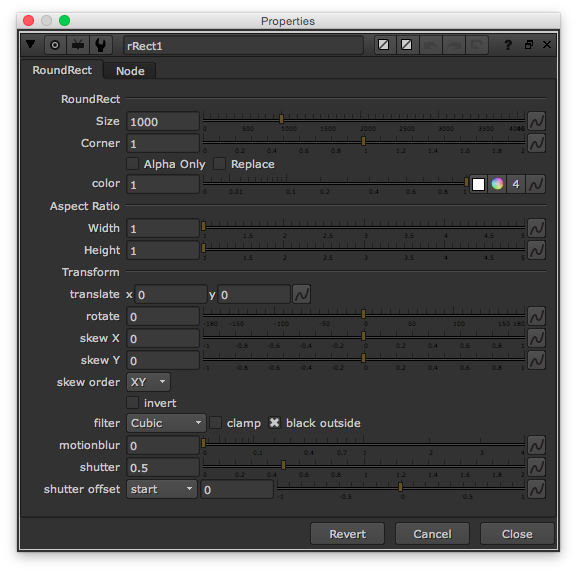The image size is (577, 573).
Task: Open animation menu for shutter
Action: click(x=537, y=467)
